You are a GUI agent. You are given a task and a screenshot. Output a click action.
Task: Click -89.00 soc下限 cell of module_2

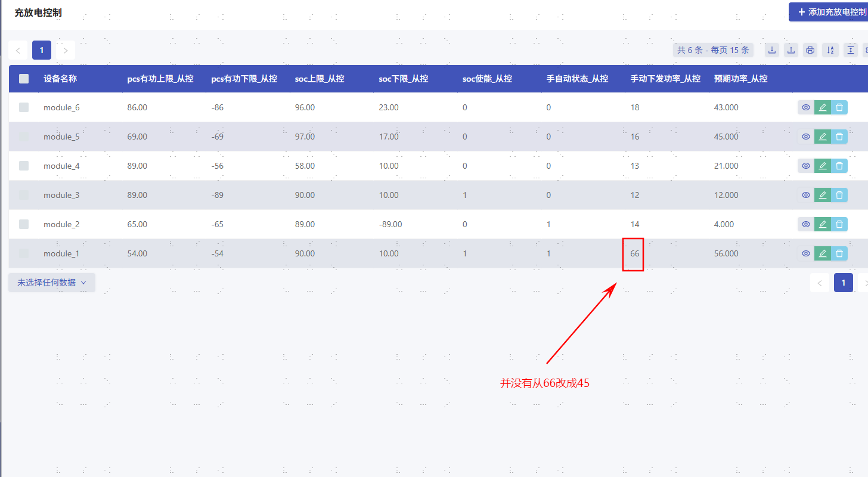pyautogui.click(x=390, y=224)
